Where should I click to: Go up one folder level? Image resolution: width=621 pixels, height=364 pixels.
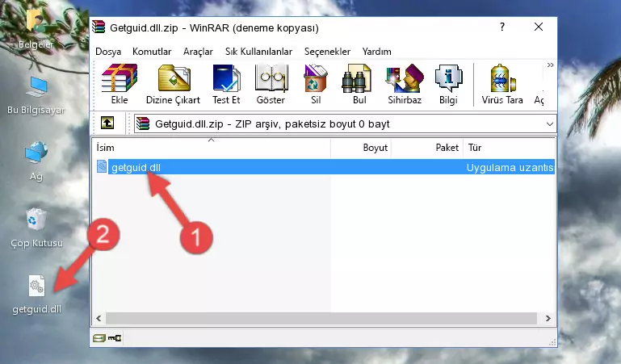pos(107,123)
